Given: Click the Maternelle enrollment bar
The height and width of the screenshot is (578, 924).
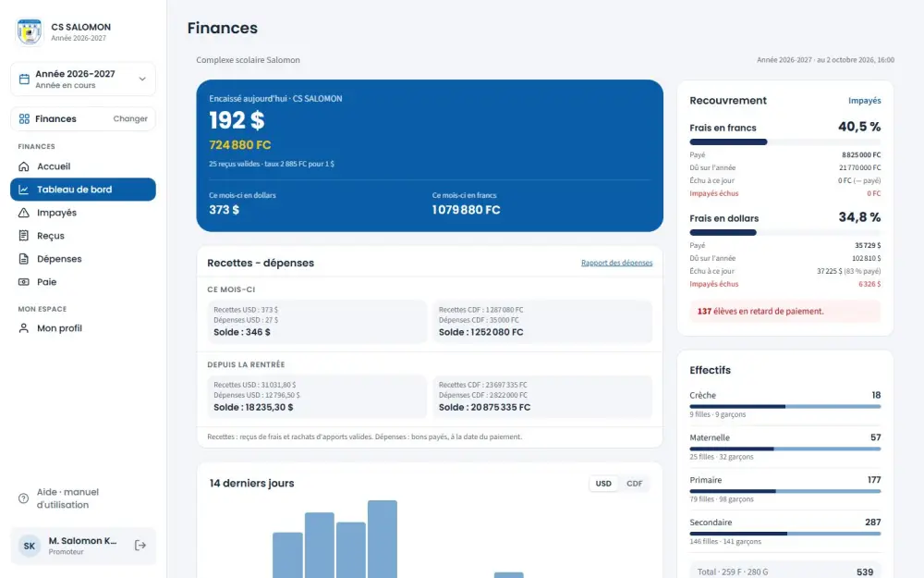Looking at the screenshot, I should (784, 449).
